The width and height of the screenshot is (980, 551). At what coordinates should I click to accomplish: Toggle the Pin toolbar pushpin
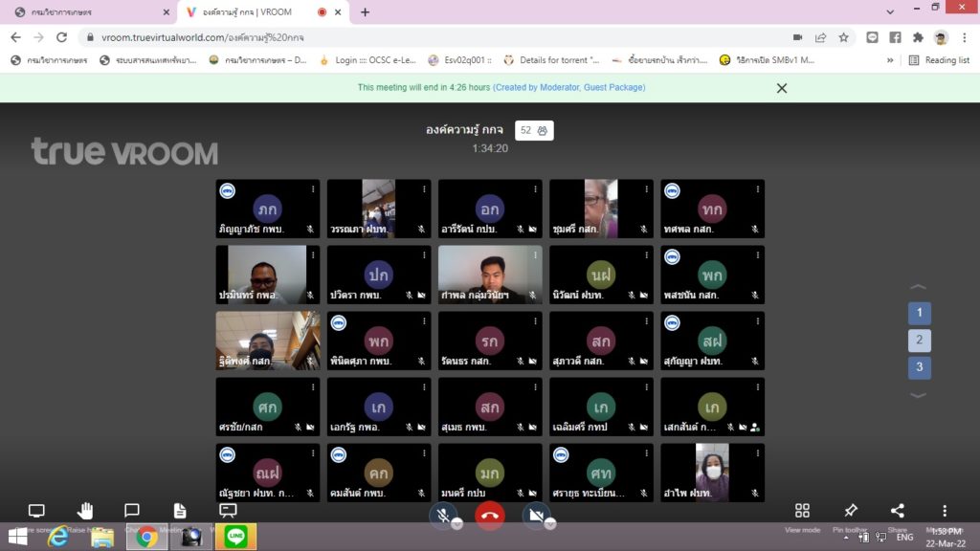(850, 511)
